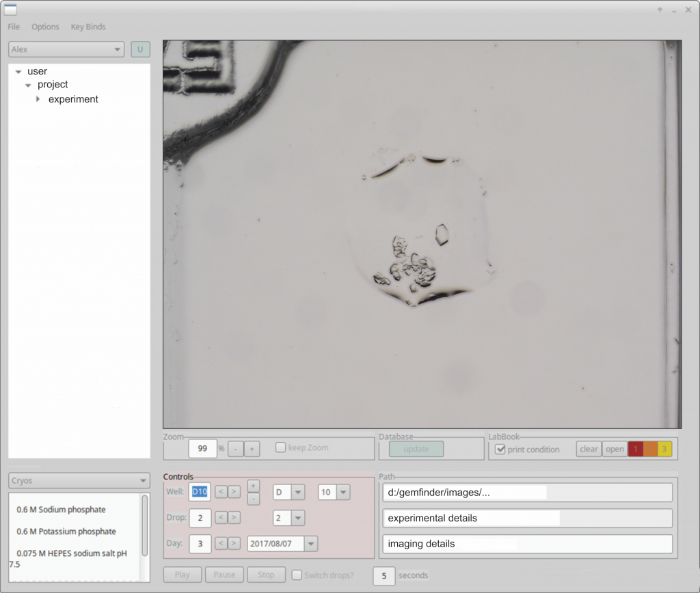Click the well row plus button
700x593 pixels.
253,485
